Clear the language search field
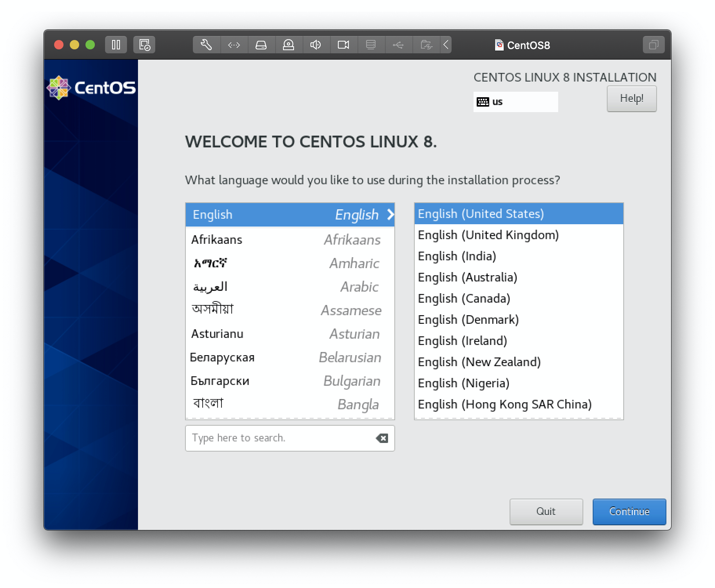The image size is (715, 588). (382, 438)
